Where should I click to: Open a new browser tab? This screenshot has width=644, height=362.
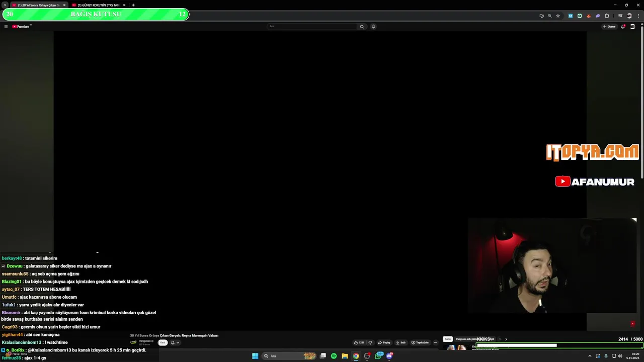133,5
